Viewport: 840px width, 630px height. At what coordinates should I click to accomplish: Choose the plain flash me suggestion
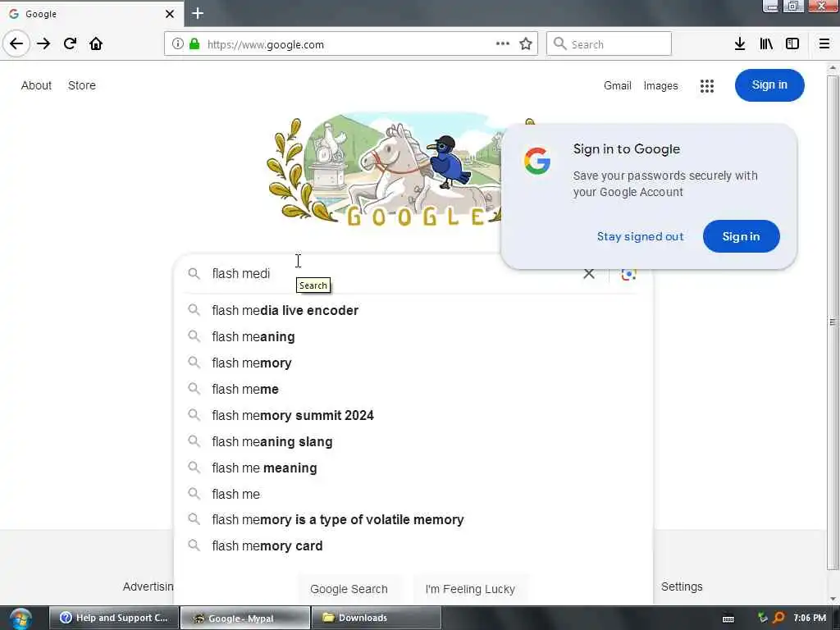(413, 494)
